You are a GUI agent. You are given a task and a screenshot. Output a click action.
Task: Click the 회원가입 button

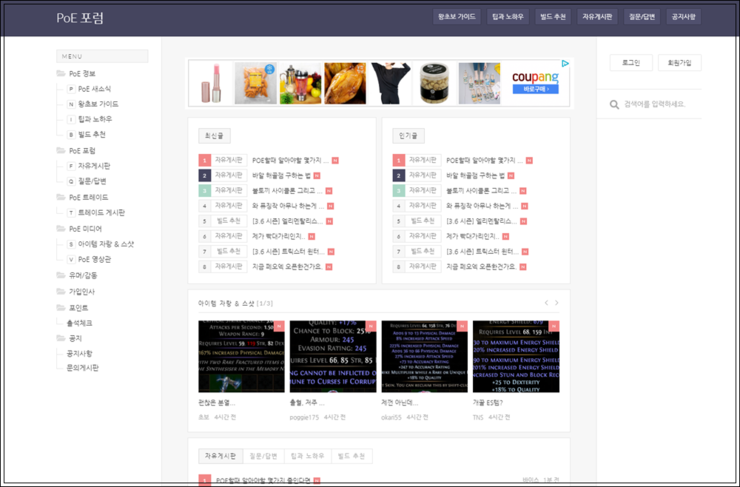680,63
